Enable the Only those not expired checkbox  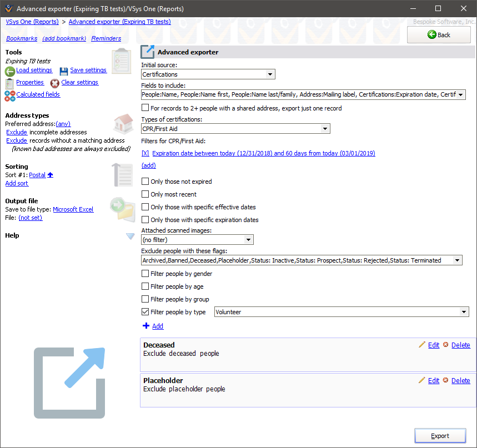click(x=145, y=181)
